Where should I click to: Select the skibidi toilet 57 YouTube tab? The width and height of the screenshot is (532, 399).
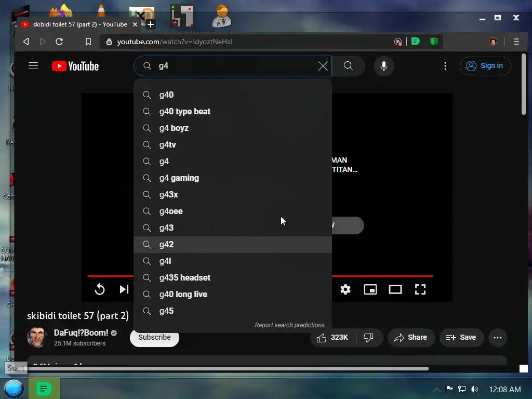pyautogui.click(x=79, y=24)
